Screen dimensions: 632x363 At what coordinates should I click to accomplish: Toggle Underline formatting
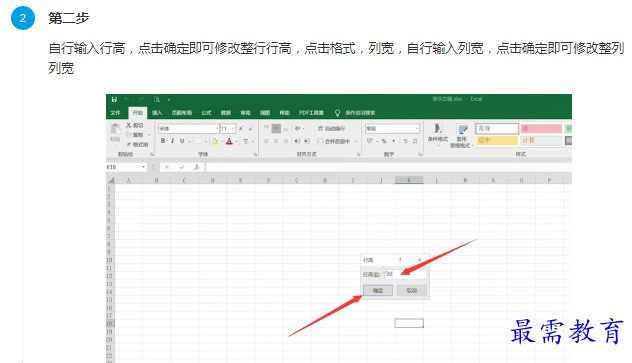tap(182, 141)
